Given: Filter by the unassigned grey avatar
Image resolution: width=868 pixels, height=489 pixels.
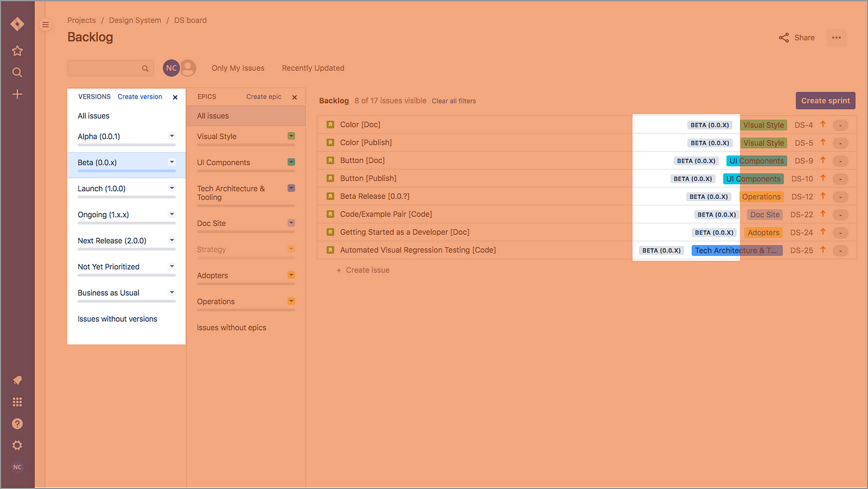Looking at the screenshot, I should pyautogui.click(x=188, y=68).
